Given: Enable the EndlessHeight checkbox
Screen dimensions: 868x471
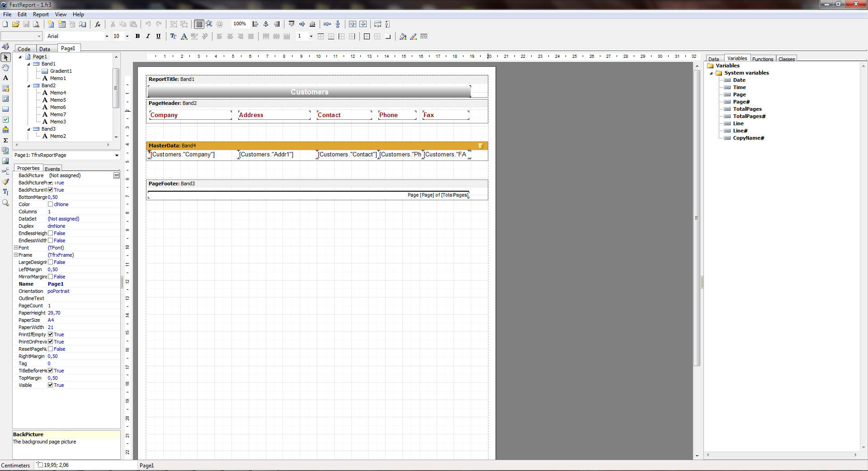Looking at the screenshot, I should coord(51,233).
